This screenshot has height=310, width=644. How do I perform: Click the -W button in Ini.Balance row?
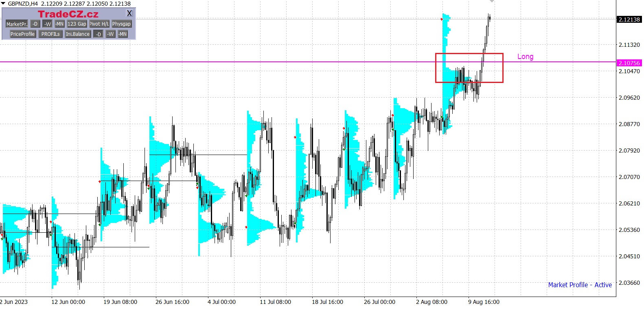(110, 34)
